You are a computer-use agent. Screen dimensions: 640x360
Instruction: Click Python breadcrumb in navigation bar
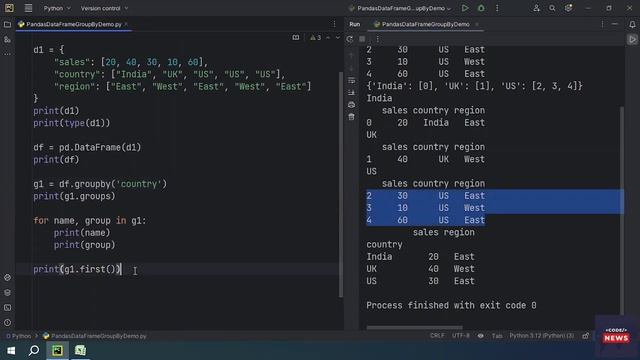19,336
